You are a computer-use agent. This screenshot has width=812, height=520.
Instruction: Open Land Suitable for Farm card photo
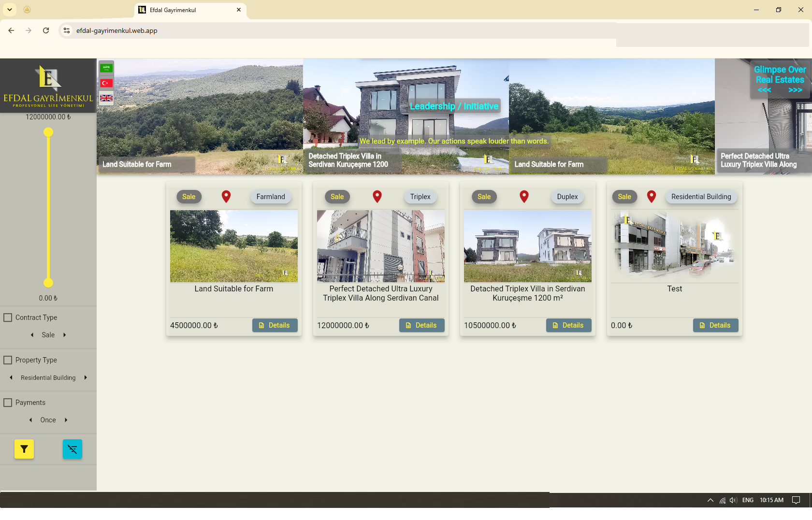pyautogui.click(x=234, y=246)
